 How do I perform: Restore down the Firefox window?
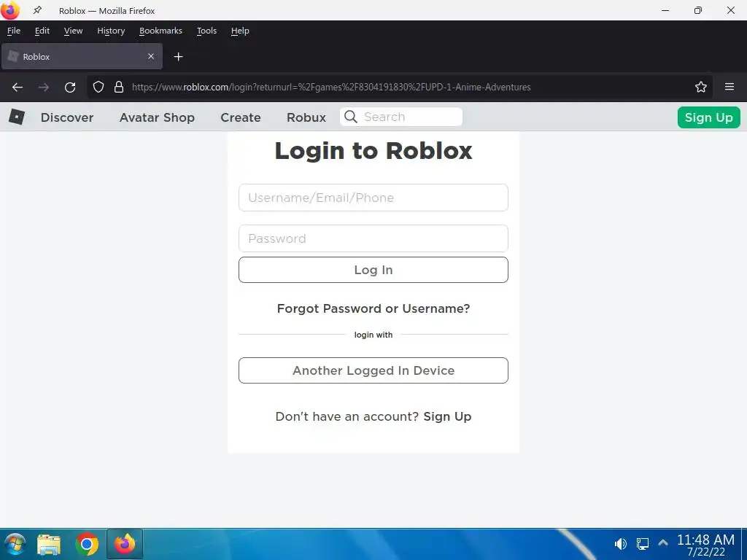click(x=698, y=10)
